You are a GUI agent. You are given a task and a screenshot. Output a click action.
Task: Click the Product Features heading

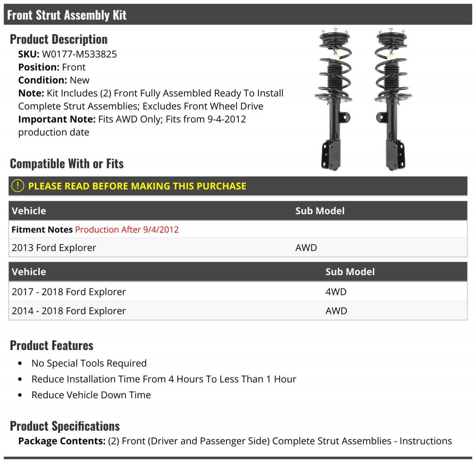point(52,345)
